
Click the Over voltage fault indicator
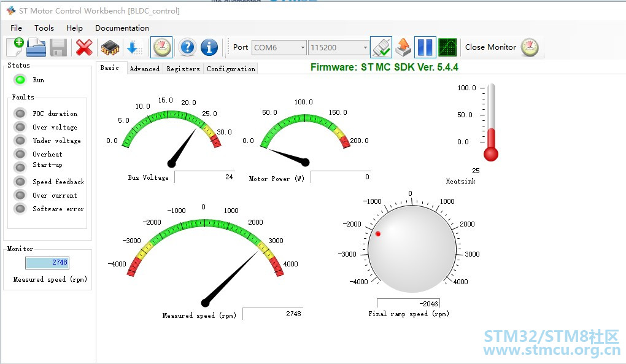20,127
